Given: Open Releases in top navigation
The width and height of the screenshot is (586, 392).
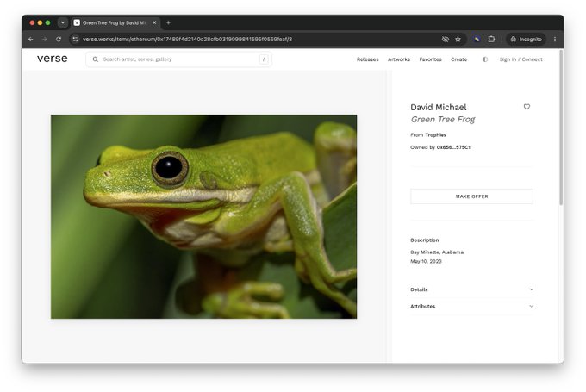Looking at the screenshot, I should 367,59.
